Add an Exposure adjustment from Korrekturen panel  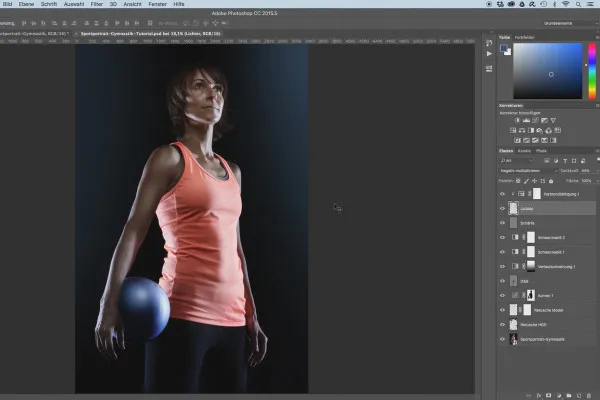[x=544, y=121]
